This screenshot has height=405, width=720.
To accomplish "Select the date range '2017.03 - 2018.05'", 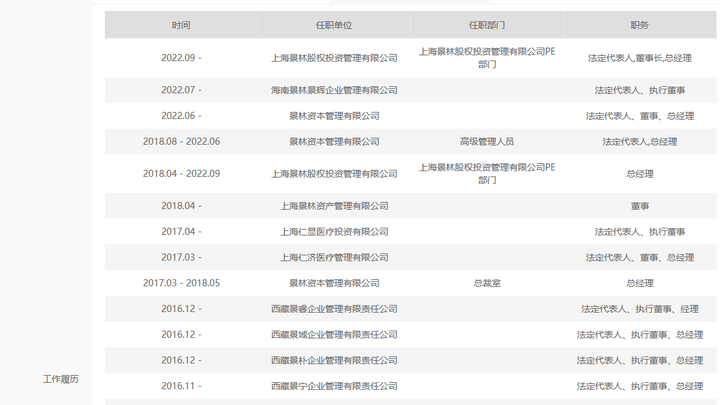I will [x=181, y=283].
